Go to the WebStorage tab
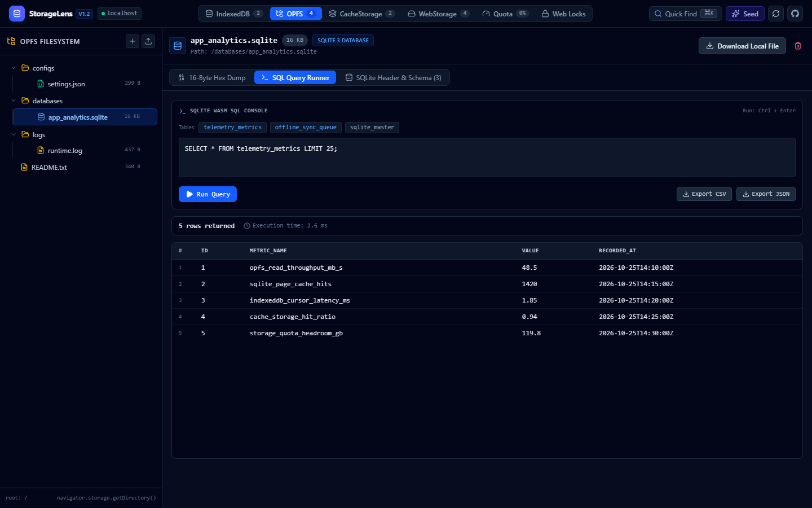Image resolution: width=812 pixels, height=508 pixels. coord(439,14)
